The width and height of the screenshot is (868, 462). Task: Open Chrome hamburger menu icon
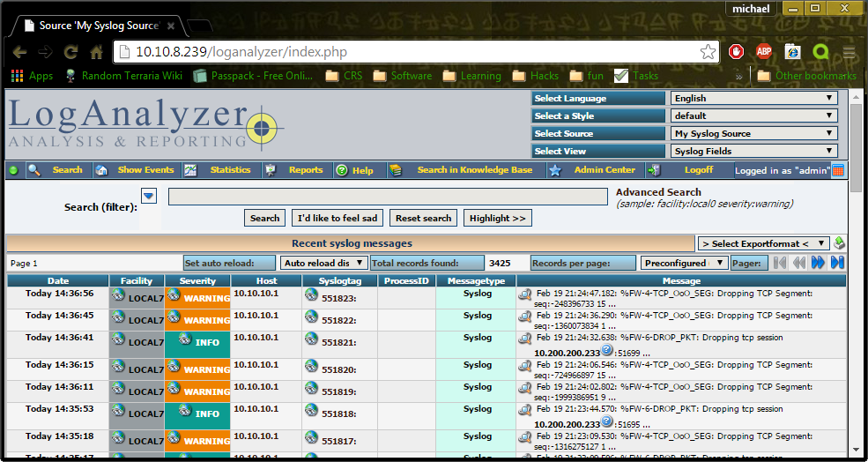click(849, 52)
